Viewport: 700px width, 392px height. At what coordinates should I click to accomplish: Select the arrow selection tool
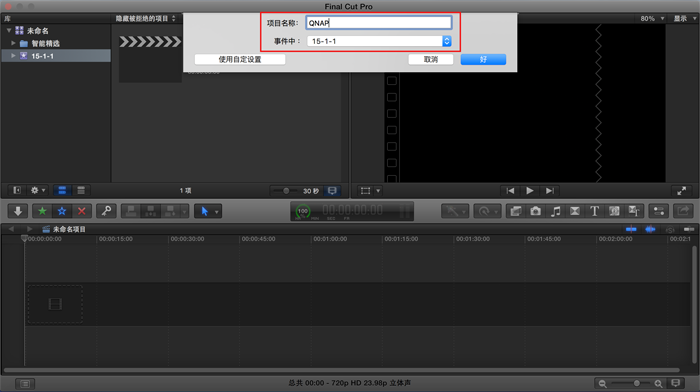click(x=204, y=211)
